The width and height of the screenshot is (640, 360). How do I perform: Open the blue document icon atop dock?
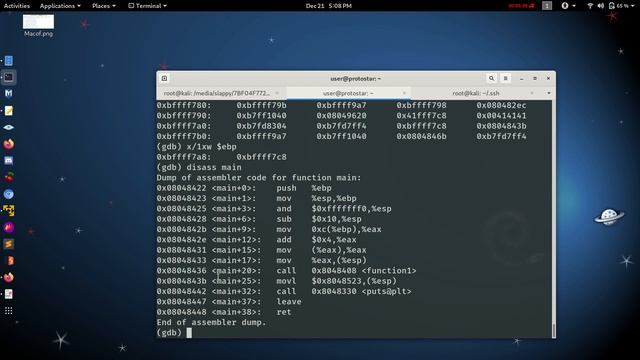click(x=9, y=61)
